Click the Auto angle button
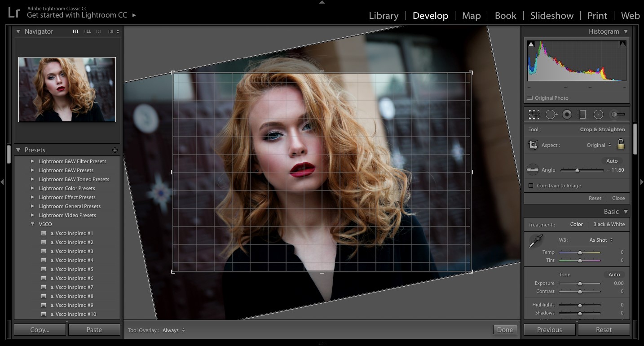 click(612, 161)
